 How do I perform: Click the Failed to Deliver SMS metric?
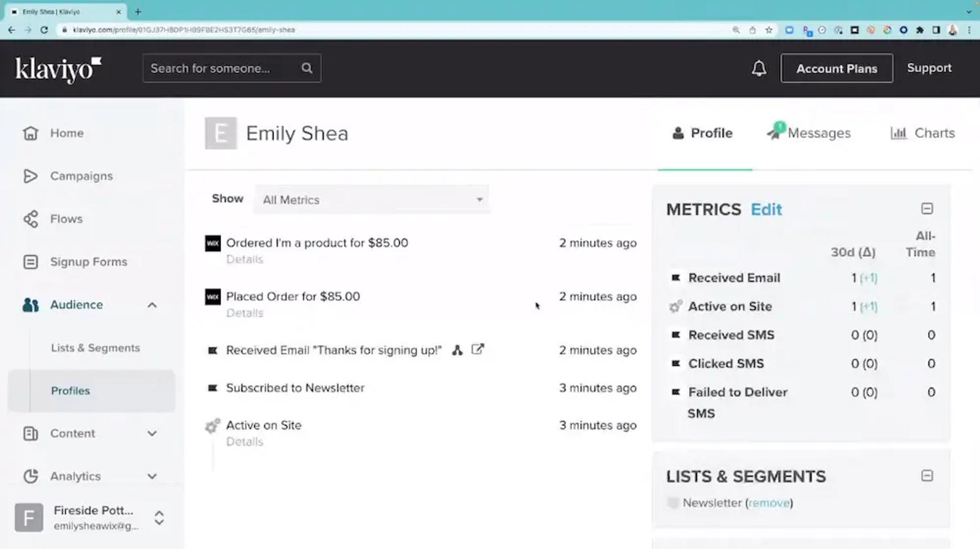737,403
